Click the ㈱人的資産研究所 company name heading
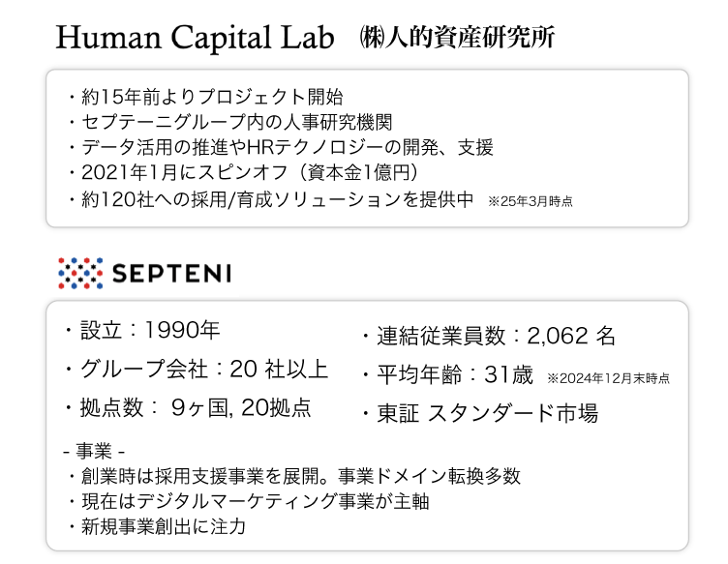728x564 pixels. (457, 38)
